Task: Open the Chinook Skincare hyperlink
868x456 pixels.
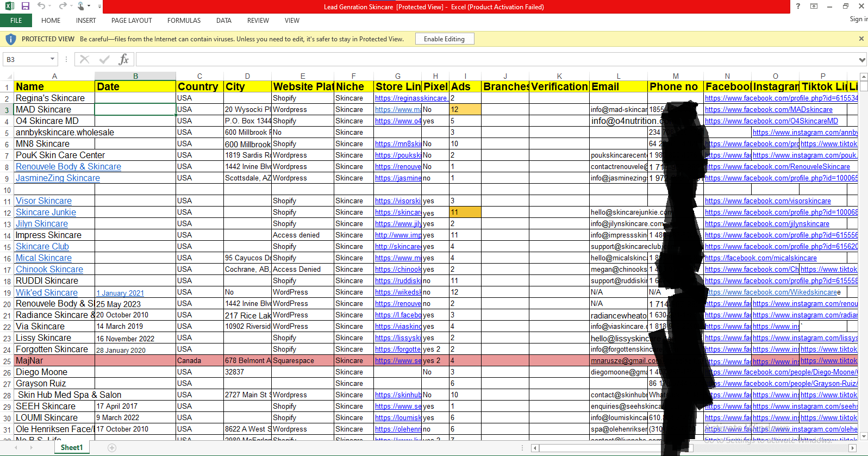Action: (49, 270)
